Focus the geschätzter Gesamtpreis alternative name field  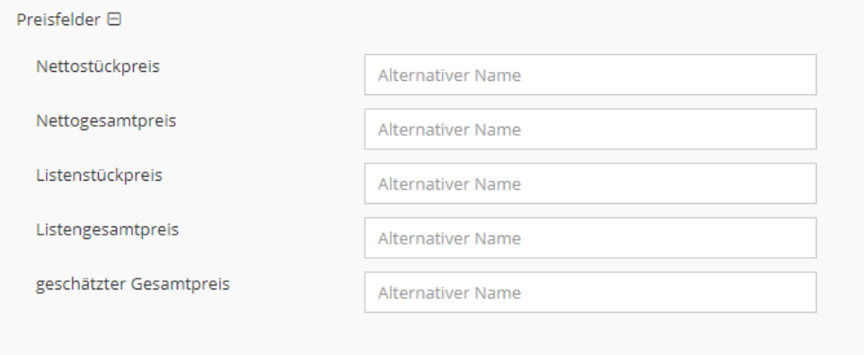[x=590, y=292]
